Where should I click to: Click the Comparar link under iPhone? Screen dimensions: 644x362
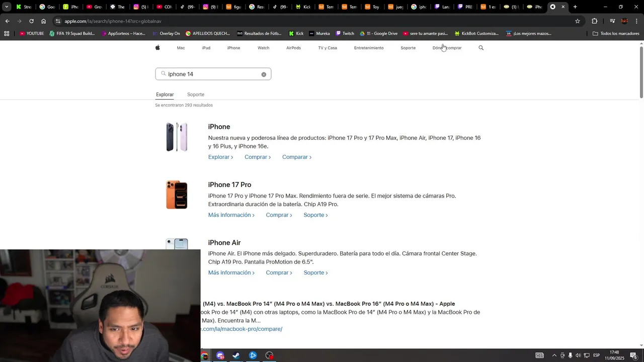[297, 157]
